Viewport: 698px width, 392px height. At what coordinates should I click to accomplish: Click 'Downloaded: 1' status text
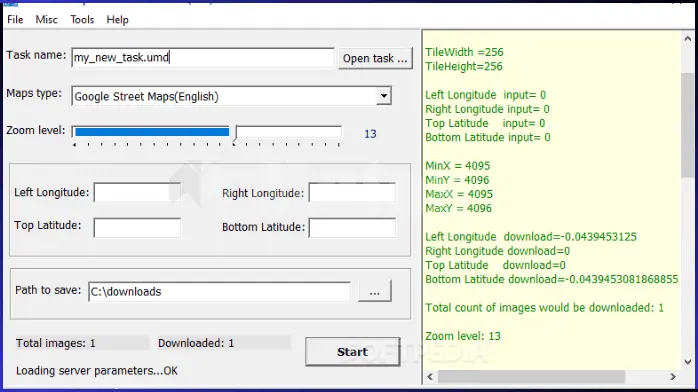click(x=196, y=343)
